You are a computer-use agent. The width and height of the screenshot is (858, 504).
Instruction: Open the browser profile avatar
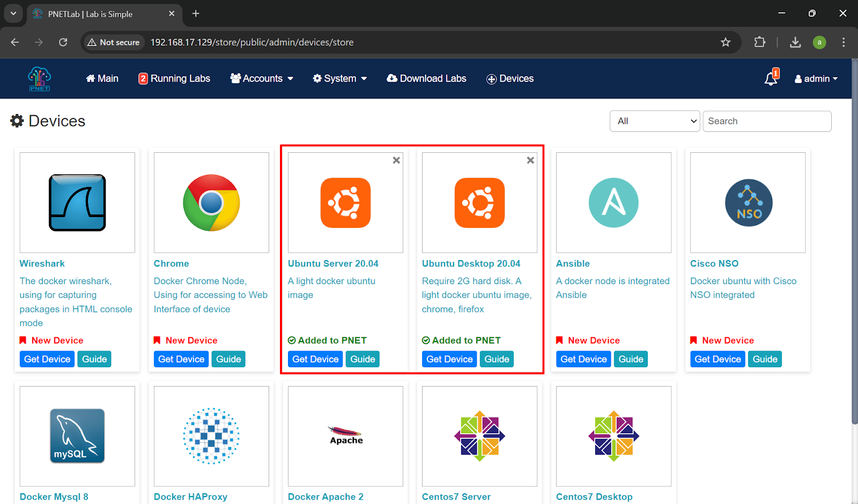(x=819, y=42)
